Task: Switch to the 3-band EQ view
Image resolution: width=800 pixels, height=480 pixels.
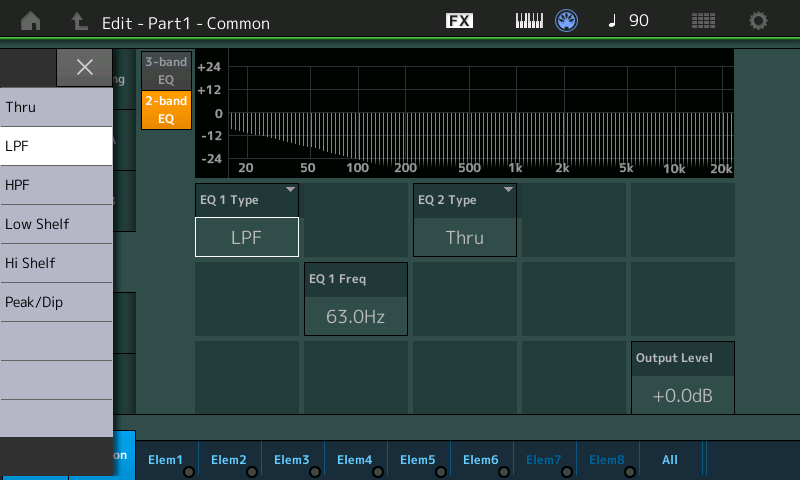Action: point(166,70)
